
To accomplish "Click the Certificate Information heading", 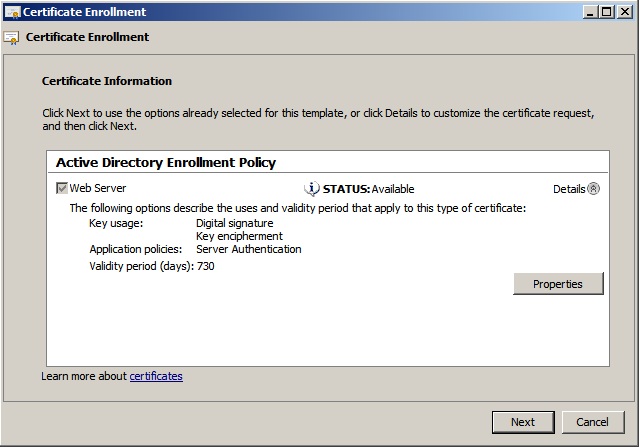I will pos(107,81).
